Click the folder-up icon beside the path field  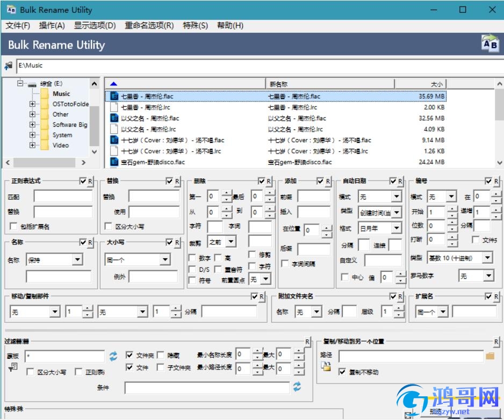click(8, 66)
